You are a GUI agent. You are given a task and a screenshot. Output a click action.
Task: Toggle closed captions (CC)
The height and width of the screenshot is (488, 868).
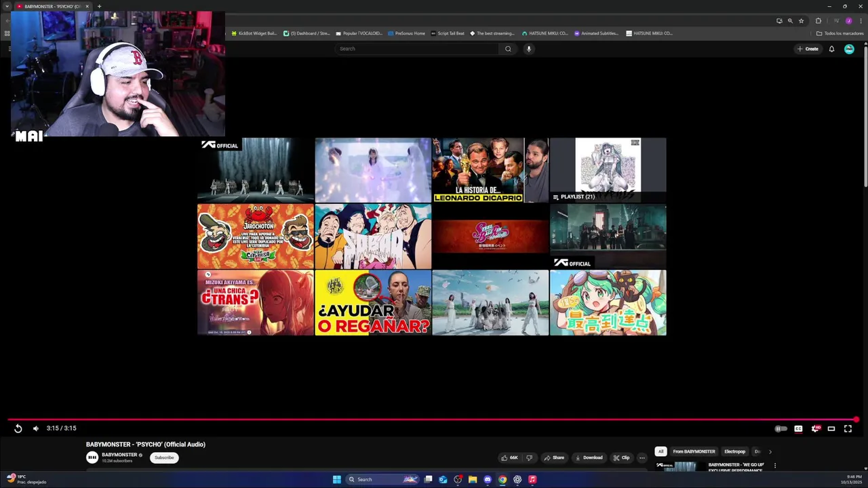click(x=798, y=428)
